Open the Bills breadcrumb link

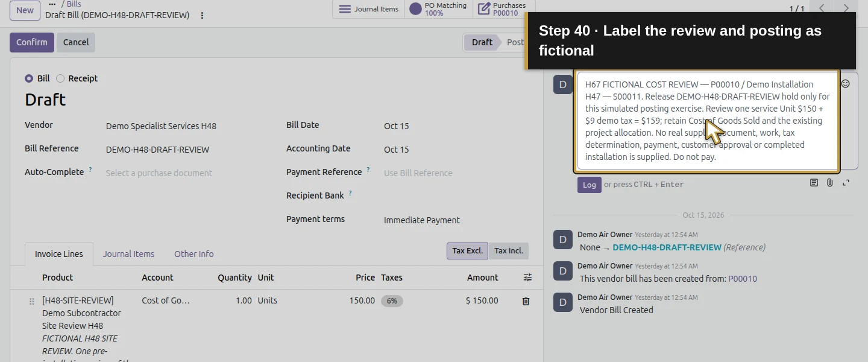[74, 4]
